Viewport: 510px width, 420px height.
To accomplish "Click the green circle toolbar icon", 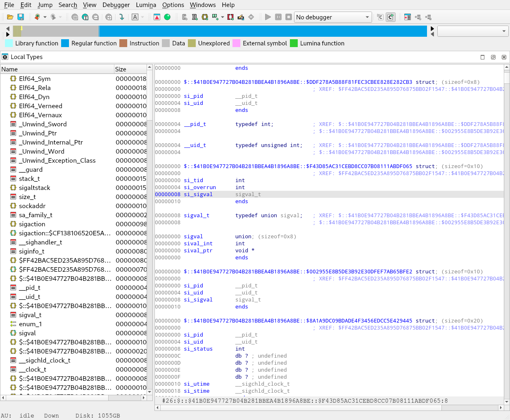I will pos(167,17).
